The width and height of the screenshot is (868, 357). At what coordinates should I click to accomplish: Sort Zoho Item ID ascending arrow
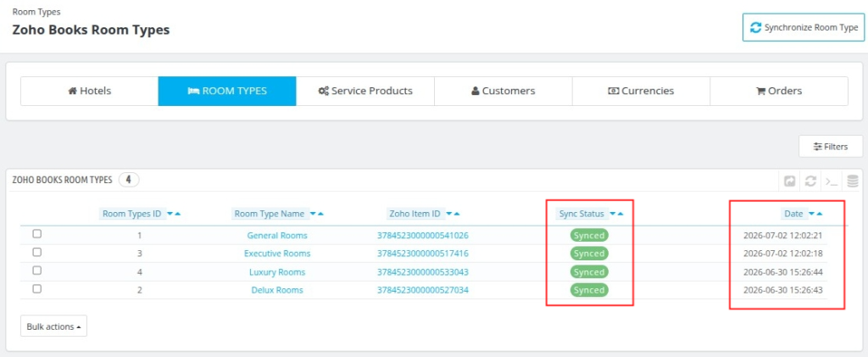click(456, 214)
